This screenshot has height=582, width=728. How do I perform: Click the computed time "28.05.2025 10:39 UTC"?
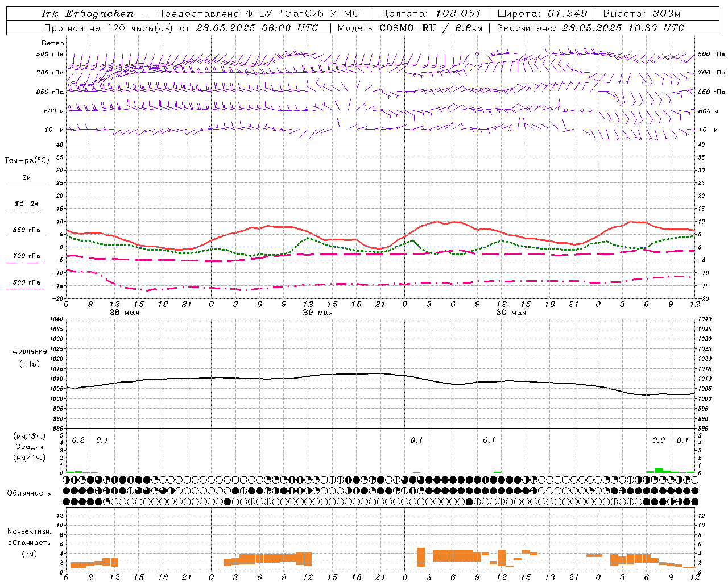[623, 28]
